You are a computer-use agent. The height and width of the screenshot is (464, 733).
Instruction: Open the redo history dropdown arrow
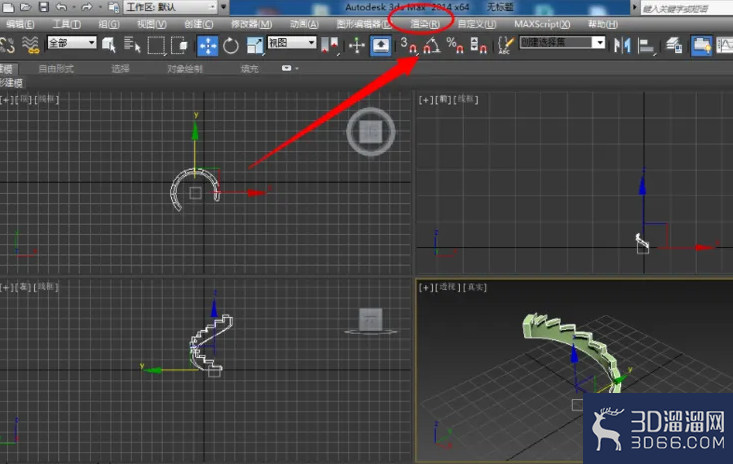100,7
